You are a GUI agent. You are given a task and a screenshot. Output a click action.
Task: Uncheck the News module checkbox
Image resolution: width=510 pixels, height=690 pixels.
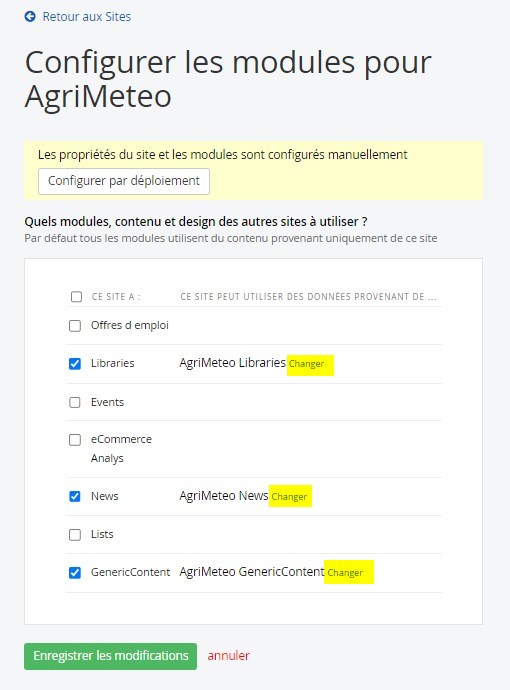tap(75, 496)
